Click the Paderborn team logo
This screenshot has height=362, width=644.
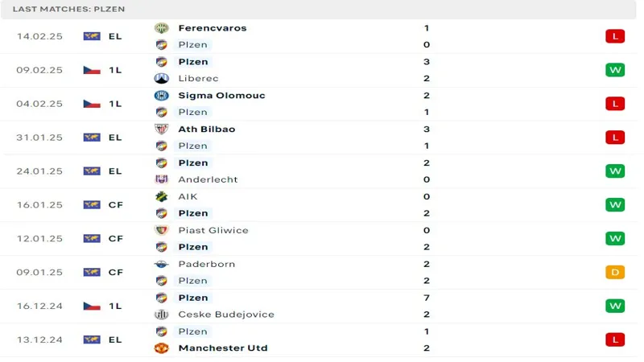pos(162,265)
